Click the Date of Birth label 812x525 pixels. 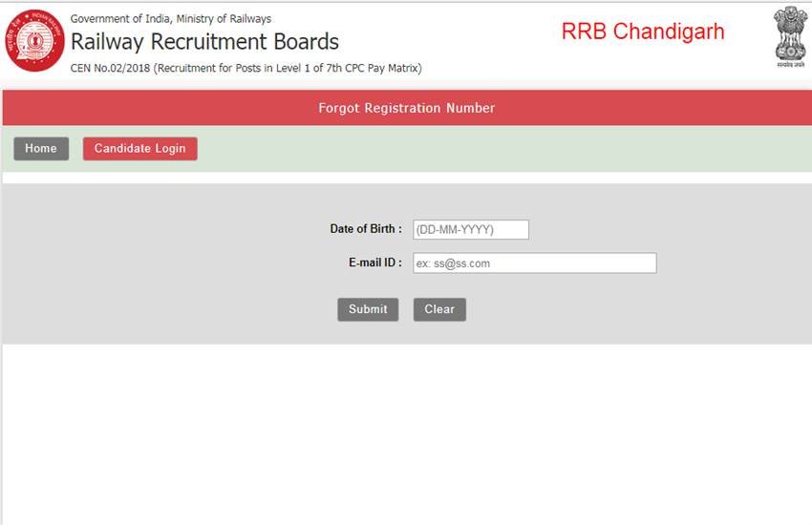[x=365, y=229]
